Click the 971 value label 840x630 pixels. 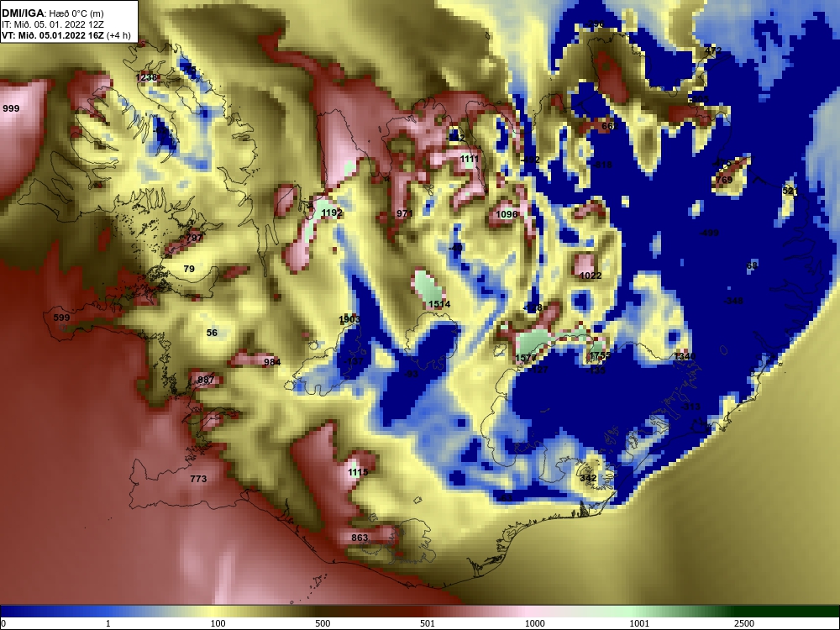405,213
